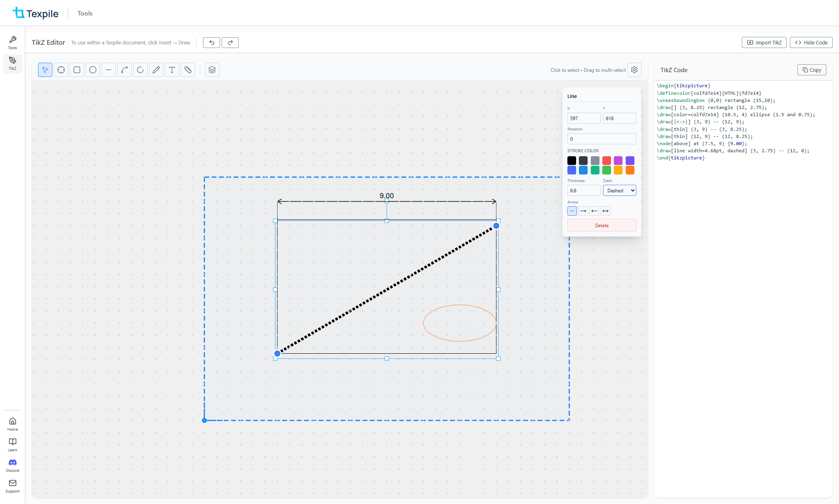Viewport: 839px width, 504px height.
Task: Select the bezier curve tool
Action: (x=125, y=70)
